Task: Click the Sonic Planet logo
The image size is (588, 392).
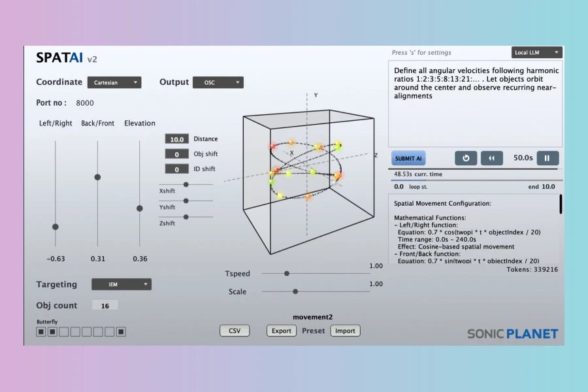Action: pos(512,334)
